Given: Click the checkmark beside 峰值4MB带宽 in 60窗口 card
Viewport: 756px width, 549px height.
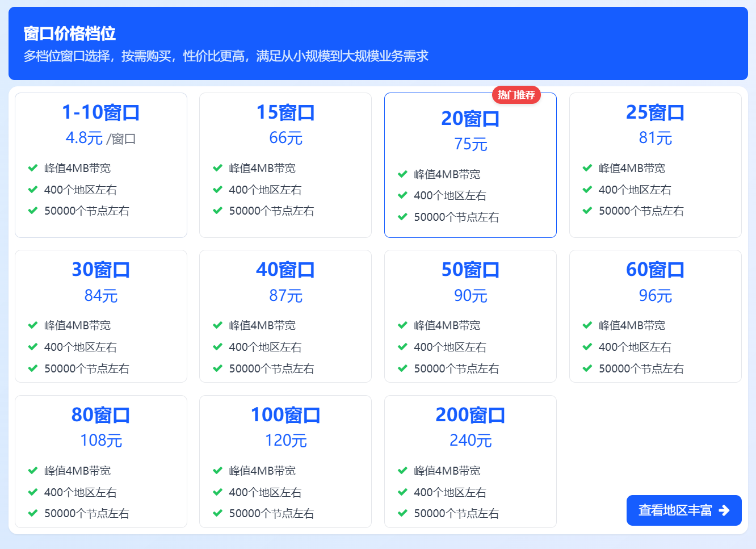Looking at the screenshot, I should pyautogui.click(x=587, y=325).
